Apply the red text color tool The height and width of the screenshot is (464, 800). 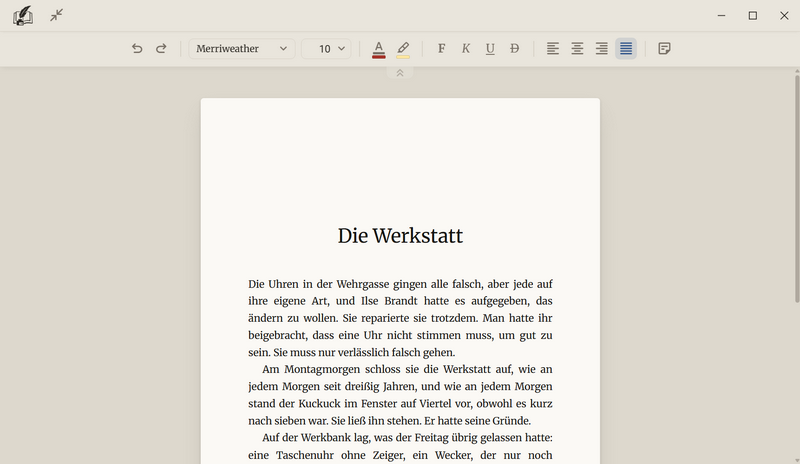pos(379,49)
